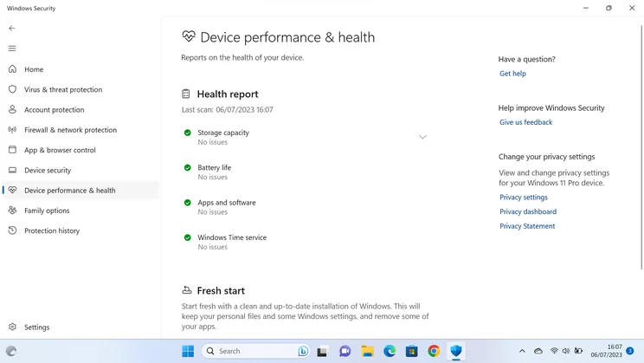Click the back arrow icon

click(12, 28)
